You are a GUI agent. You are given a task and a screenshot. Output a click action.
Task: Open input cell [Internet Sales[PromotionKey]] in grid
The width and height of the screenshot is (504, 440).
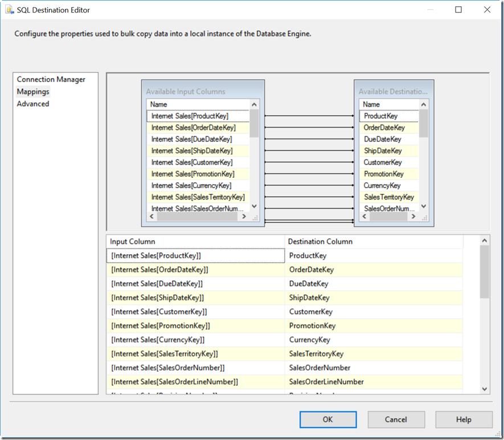(195, 326)
